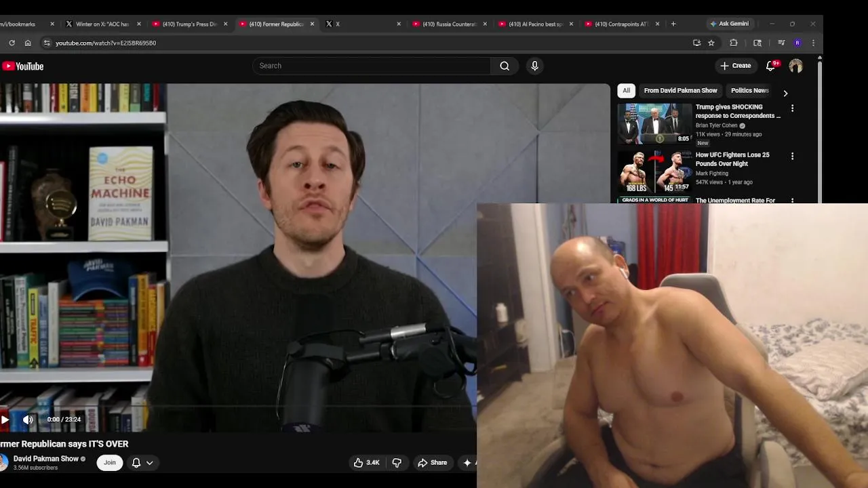
Task: Click the search magnifier button
Action: 505,66
